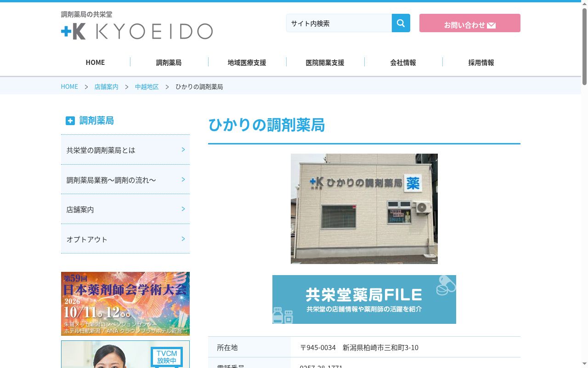
Task: Open 調剤薬局業務〜調剤の流れ〜 sidebar link
Action: (x=125, y=180)
